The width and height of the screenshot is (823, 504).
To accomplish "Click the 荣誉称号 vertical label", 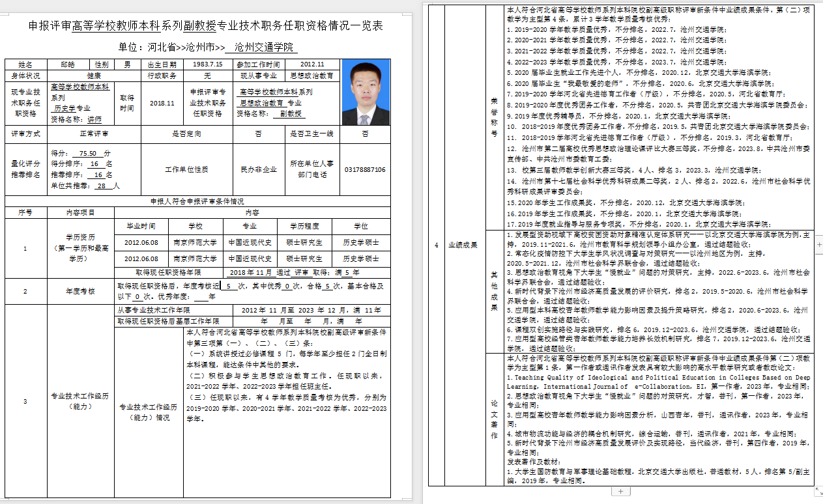I will (x=494, y=117).
